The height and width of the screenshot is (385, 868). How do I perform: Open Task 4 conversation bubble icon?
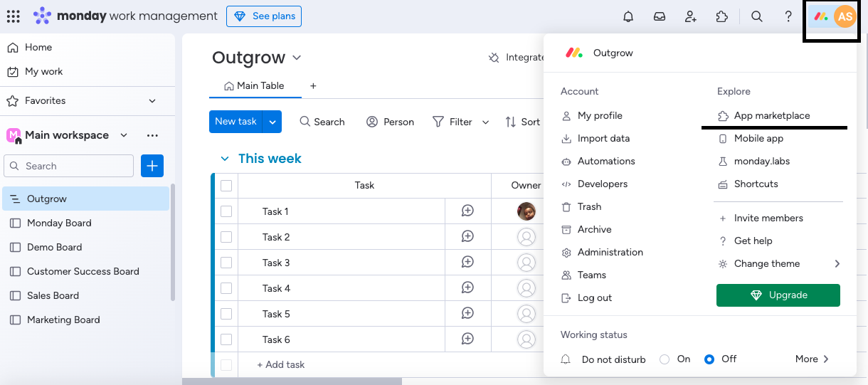click(467, 288)
